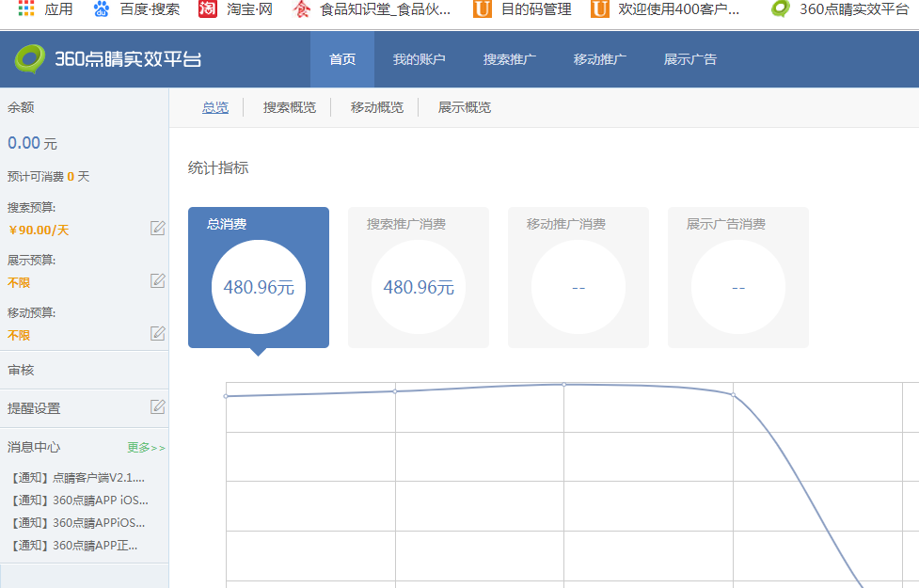
Task: Click the 更多>> link in 消息中心
Action: [146, 447]
